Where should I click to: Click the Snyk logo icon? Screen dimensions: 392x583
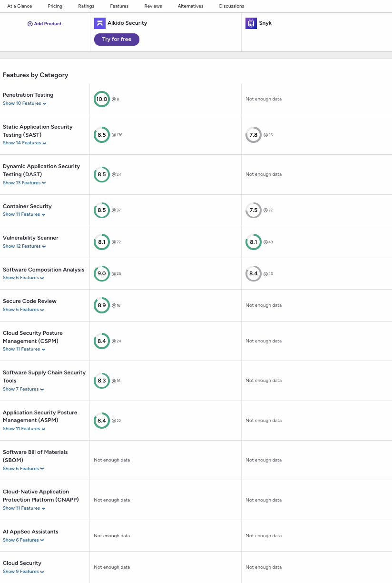251,23
